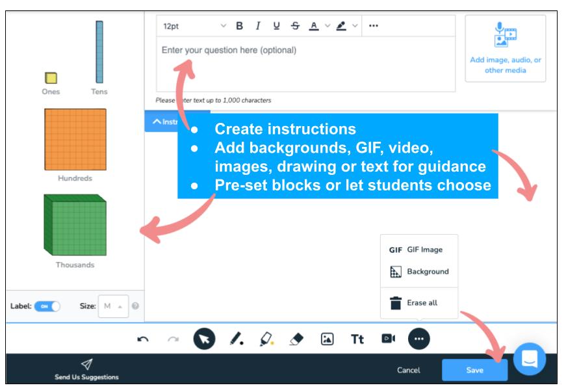Click into the question text field
This screenshot has height=392, width=566.
tap(305, 65)
